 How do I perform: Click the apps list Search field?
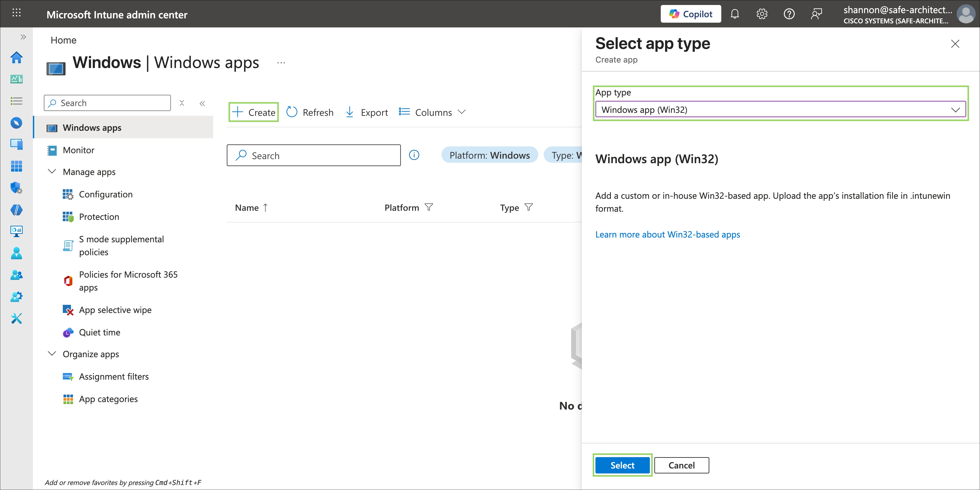click(314, 155)
